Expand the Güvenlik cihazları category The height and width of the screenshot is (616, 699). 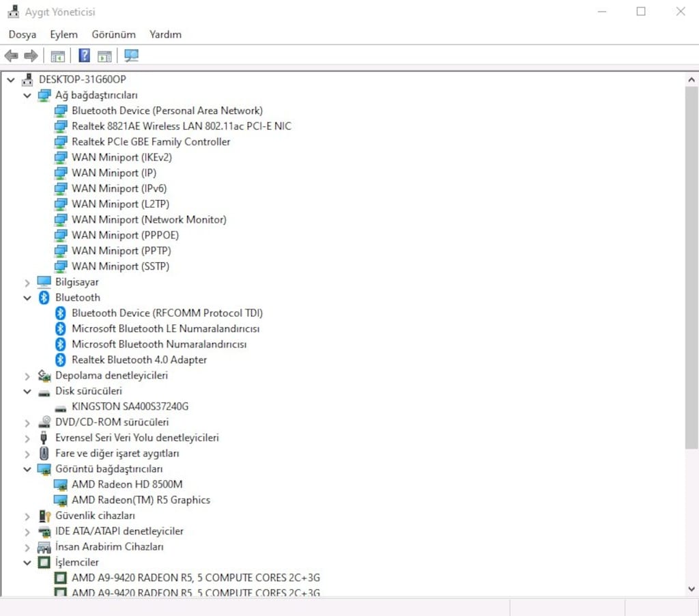pos(27,516)
